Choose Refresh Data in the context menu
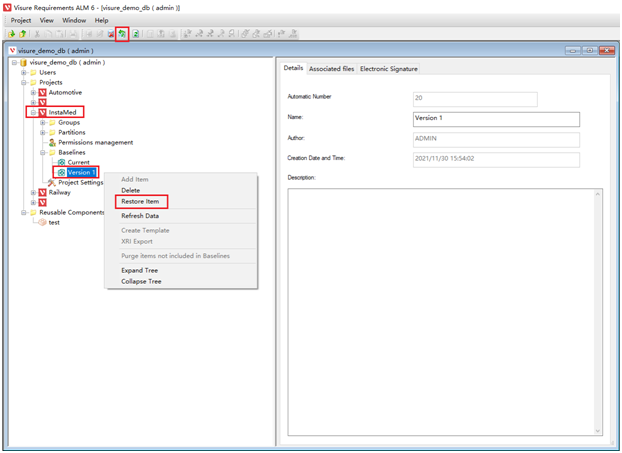Screen dimensions: 622x453 [140, 216]
